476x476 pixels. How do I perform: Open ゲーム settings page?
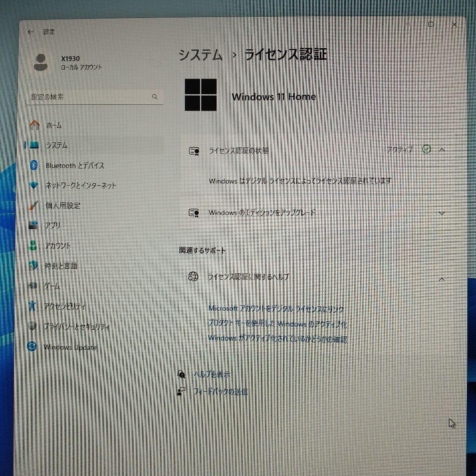click(x=52, y=286)
